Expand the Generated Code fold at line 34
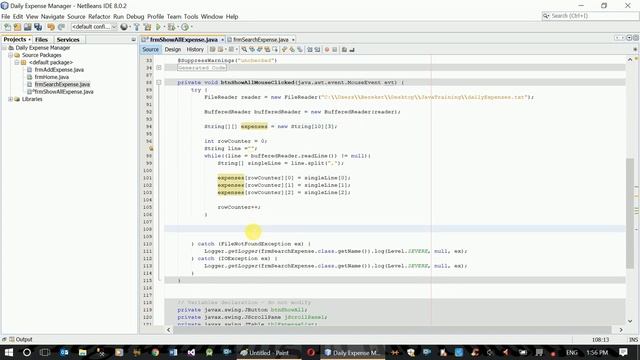This screenshot has height=360, width=640. pyautogui.click(x=159, y=68)
